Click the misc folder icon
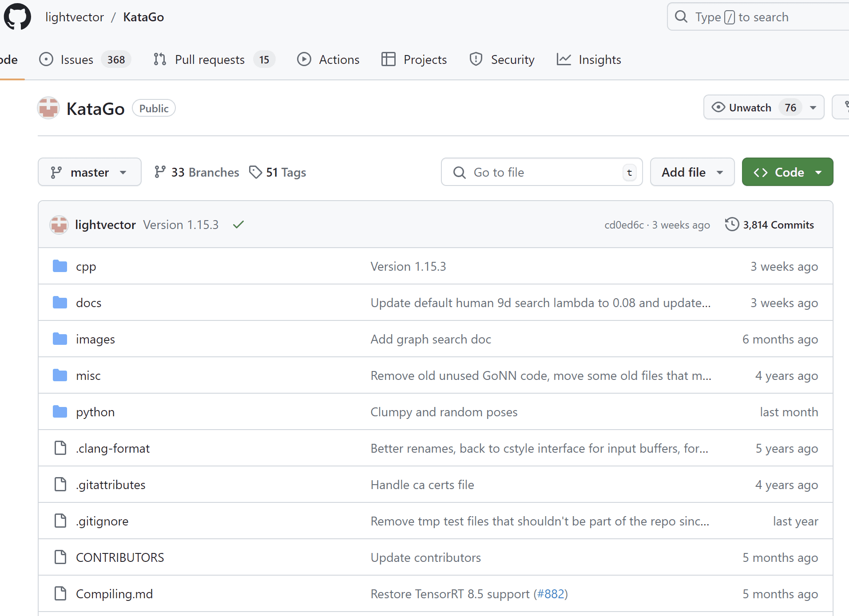This screenshot has width=849, height=616. [60, 375]
